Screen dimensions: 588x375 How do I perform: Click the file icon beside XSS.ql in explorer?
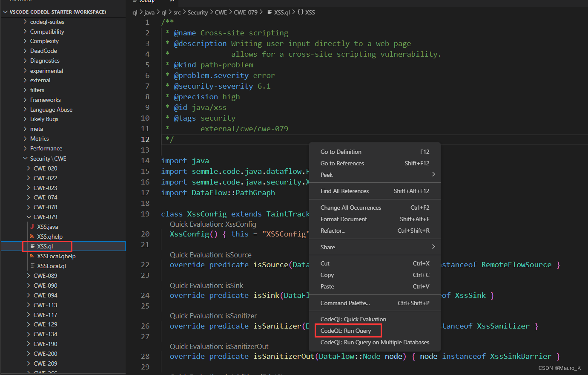pos(32,246)
